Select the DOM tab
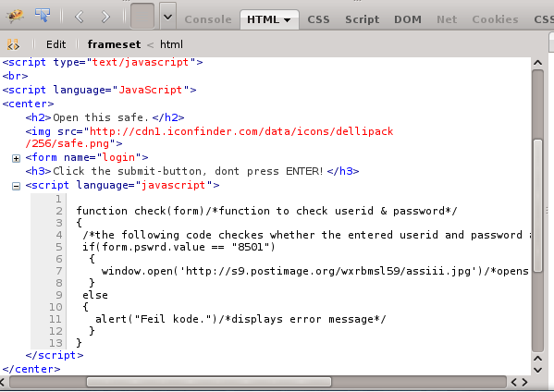 click(408, 19)
